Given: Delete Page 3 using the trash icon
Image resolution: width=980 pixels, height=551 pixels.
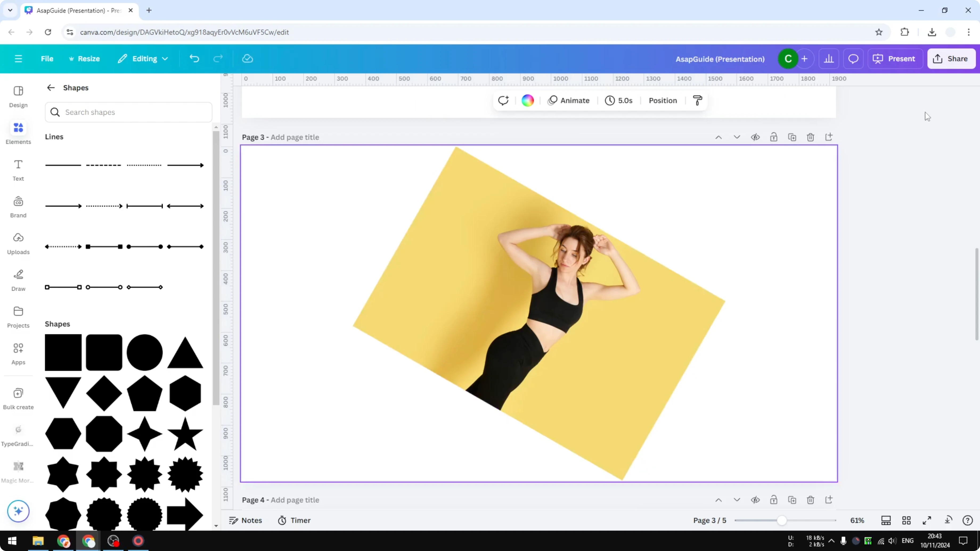Looking at the screenshot, I should (810, 137).
